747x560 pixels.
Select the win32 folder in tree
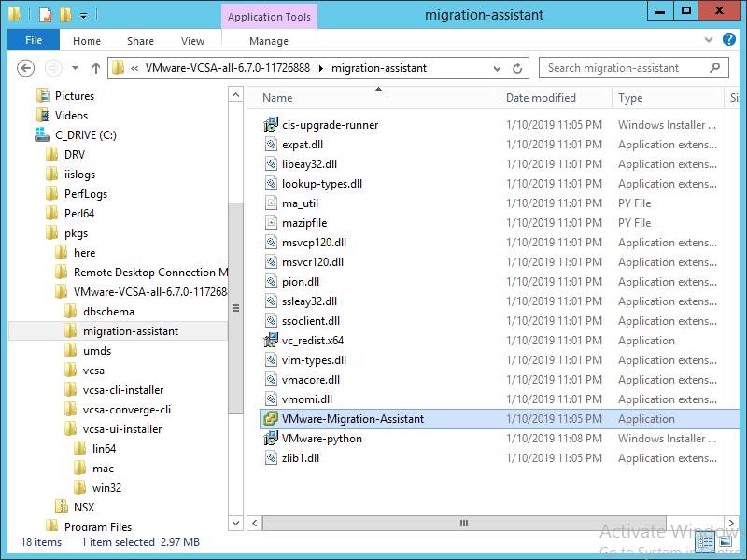point(106,487)
